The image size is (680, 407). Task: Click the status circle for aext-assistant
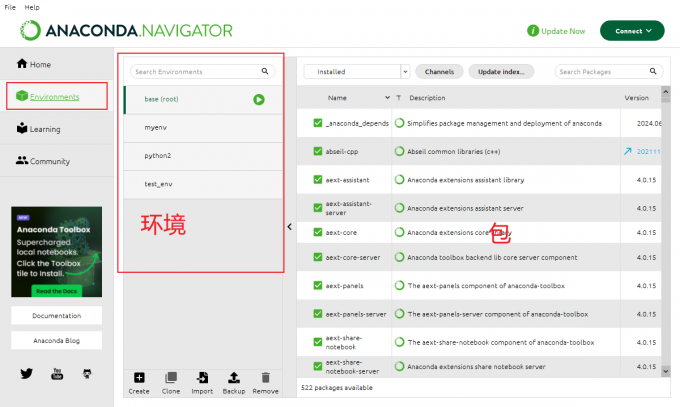tap(399, 180)
